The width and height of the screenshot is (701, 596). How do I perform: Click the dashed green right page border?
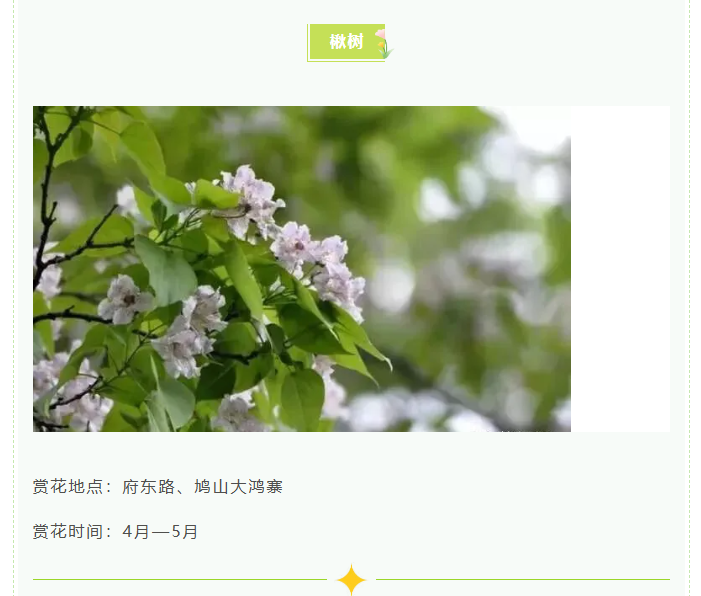pos(689,298)
